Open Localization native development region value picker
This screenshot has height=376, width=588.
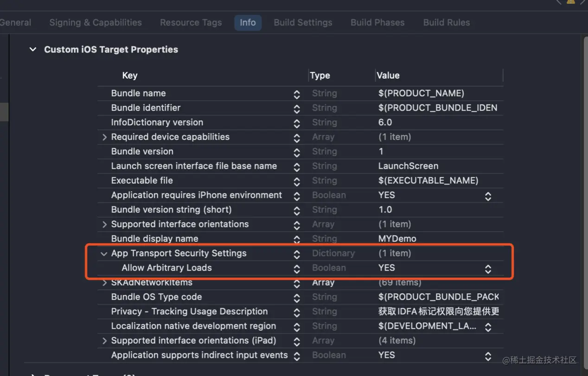tap(488, 327)
